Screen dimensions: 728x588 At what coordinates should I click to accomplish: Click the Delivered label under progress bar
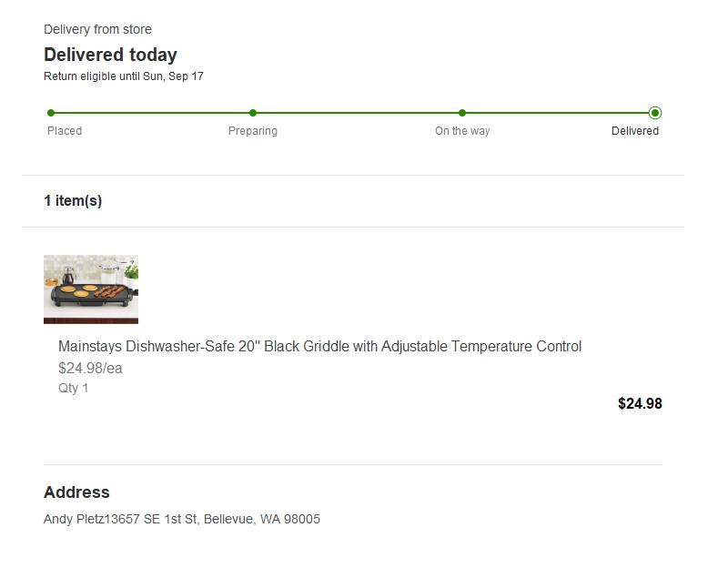tap(635, 131)
